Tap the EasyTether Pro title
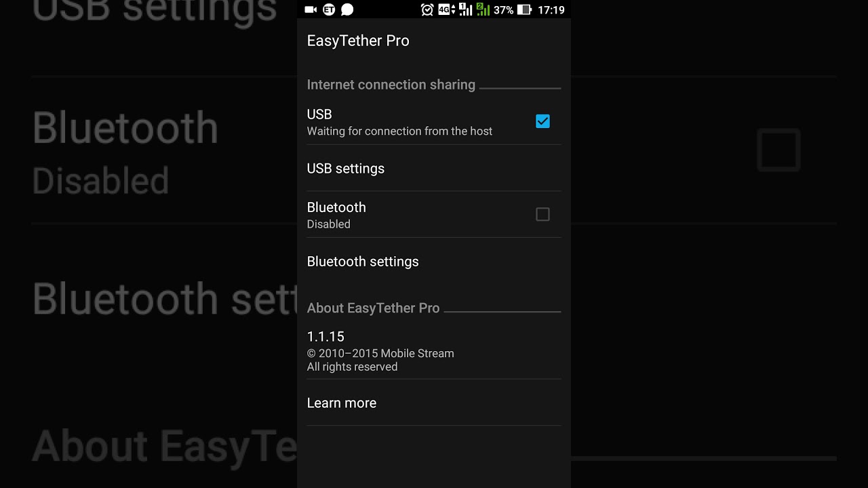 point(358,41)
